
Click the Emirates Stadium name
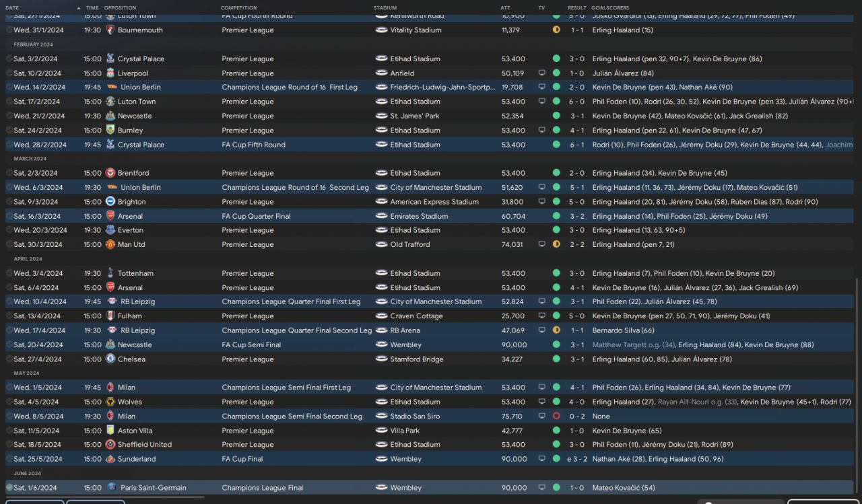coord(419,217)
